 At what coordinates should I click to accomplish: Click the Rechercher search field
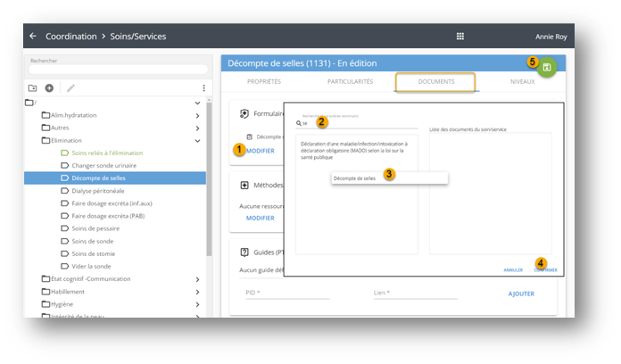(x=118, y=68)
